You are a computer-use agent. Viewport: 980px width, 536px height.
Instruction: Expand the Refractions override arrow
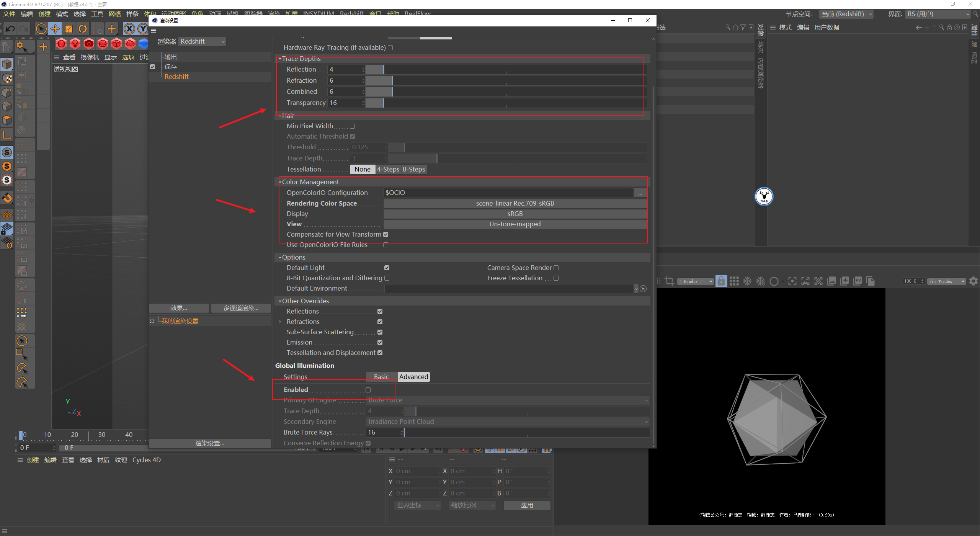280,322
